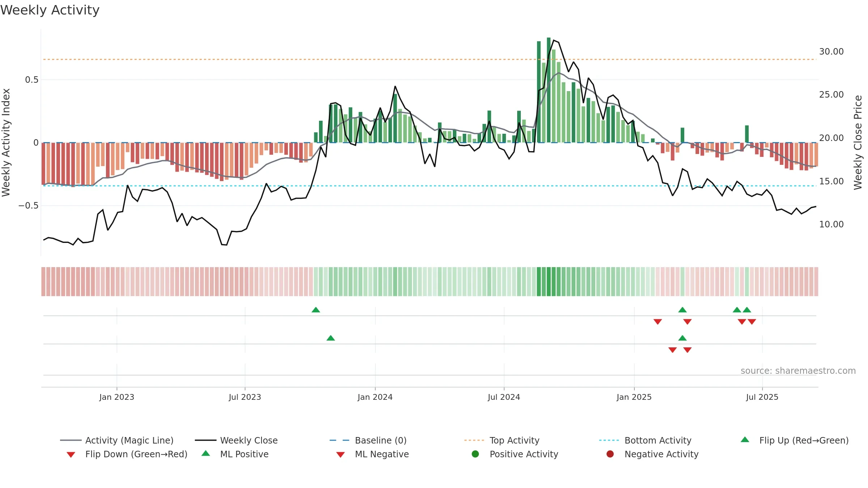Toggle Flip Down (Green→Red) legend entry
This screenshot has width=868, height=488.
click(x=127, y=454)
